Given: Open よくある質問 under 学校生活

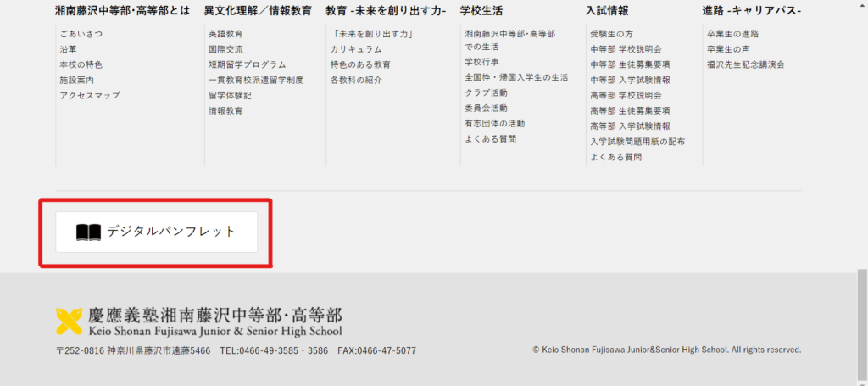Looking at the screenshot, I should point(491,139).
